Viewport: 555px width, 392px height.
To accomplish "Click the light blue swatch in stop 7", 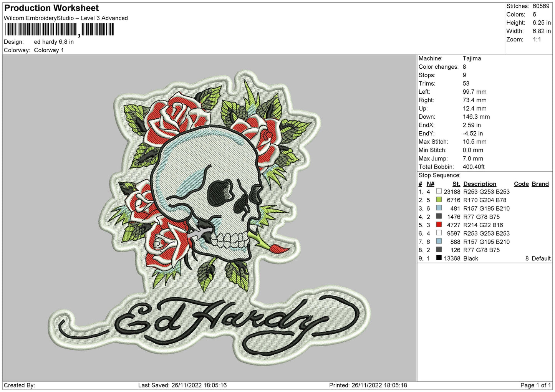I will pyautogui.click(x=439, y=241).
